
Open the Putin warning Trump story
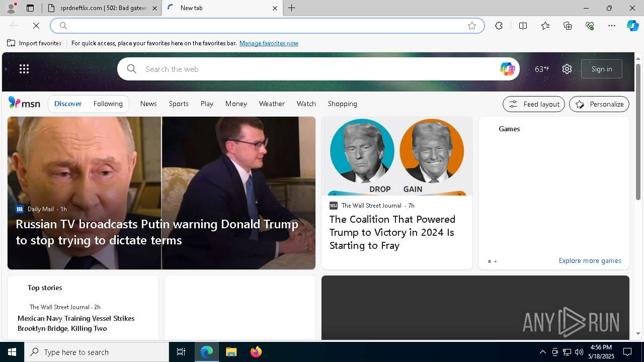pyautogui.click(x=157, y=232)
